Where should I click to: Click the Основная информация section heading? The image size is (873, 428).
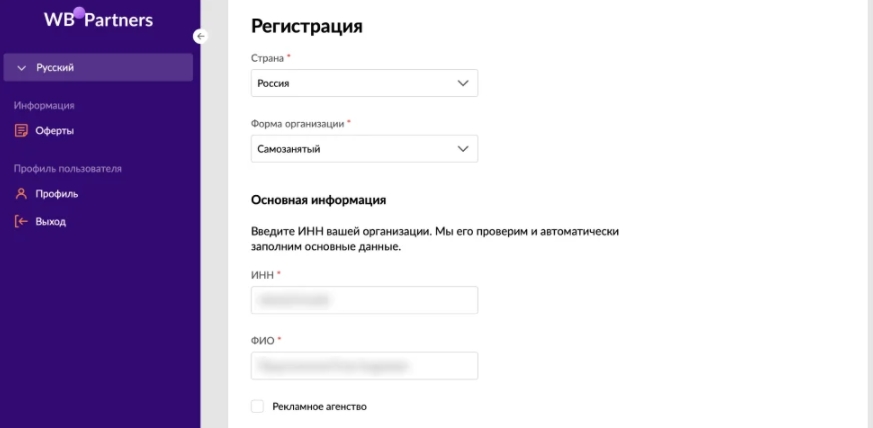tap(318, 200)
